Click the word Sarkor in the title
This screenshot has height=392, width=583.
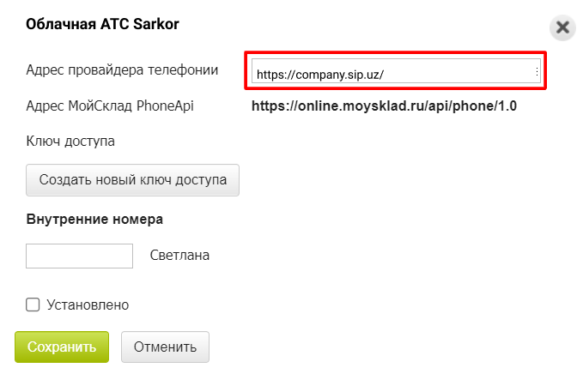[x=157, y=24]
